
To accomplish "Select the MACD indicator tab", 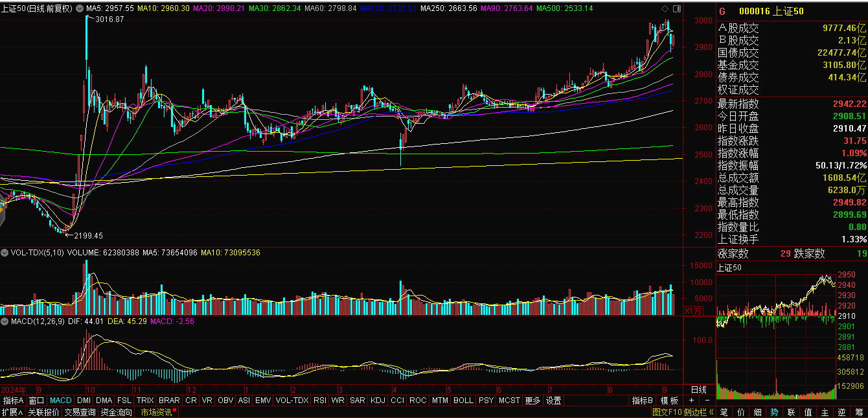I will tap(61, 401).
